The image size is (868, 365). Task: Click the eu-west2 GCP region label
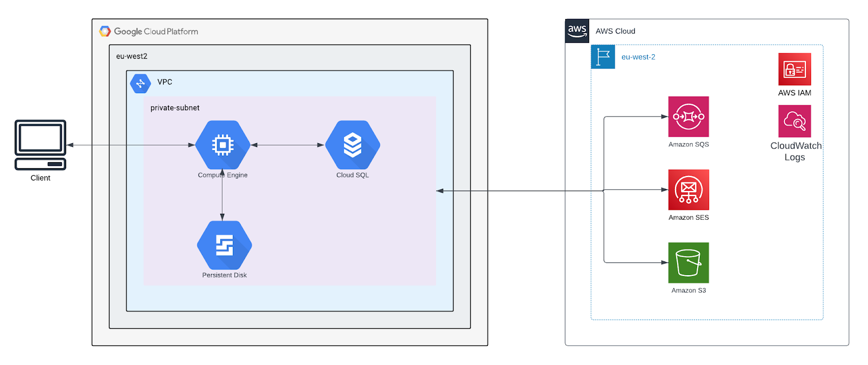pyautogui.click(x=132, y=56)
